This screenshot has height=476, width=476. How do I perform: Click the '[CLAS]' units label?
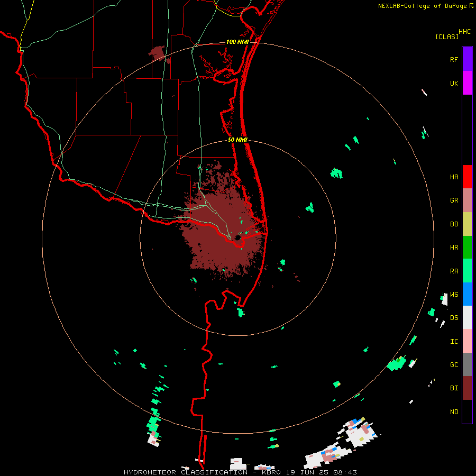click(447, 36)
